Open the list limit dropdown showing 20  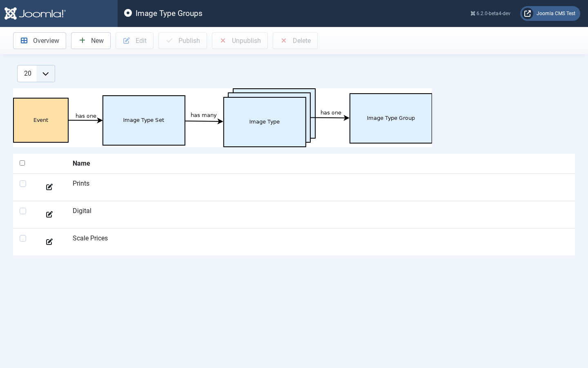point(36,74)
